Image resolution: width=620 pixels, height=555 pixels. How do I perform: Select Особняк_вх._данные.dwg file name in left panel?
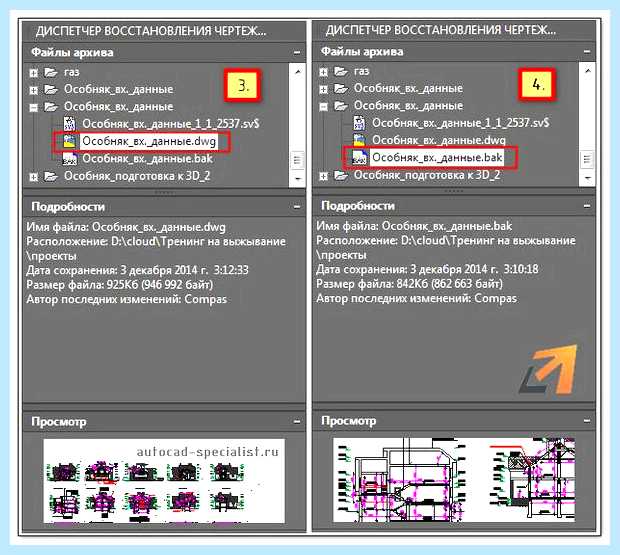click(149, 142)
